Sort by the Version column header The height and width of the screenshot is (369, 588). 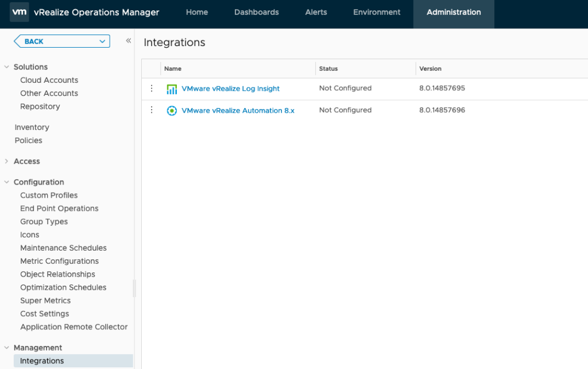pyautogui.click(x=430, y=69)
